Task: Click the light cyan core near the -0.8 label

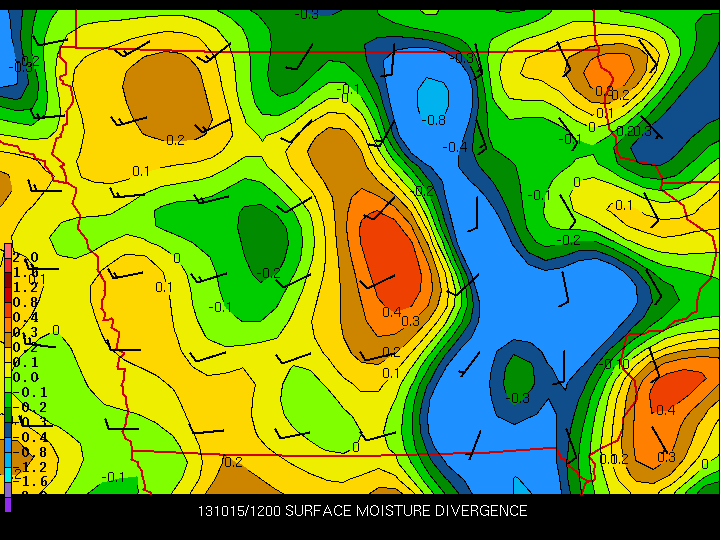Action: click(432, 98)
